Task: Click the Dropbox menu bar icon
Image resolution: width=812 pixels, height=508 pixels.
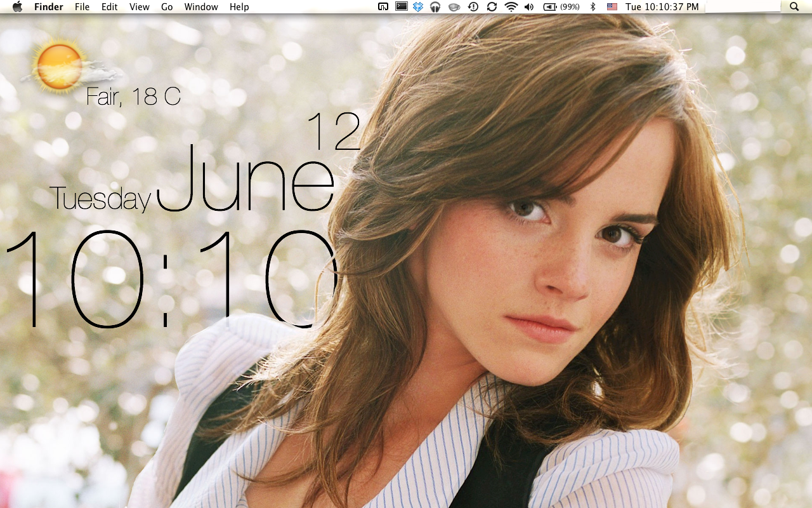Action: coord(418,7)
